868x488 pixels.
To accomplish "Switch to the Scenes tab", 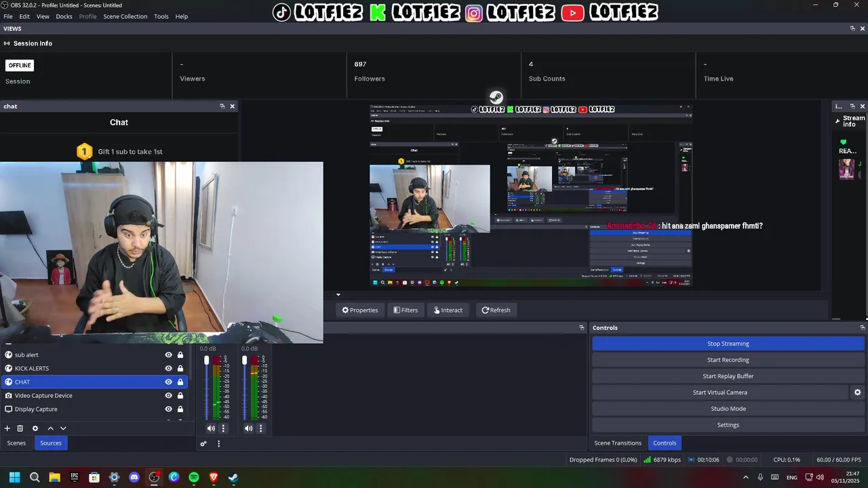I will tap(16, 443).
